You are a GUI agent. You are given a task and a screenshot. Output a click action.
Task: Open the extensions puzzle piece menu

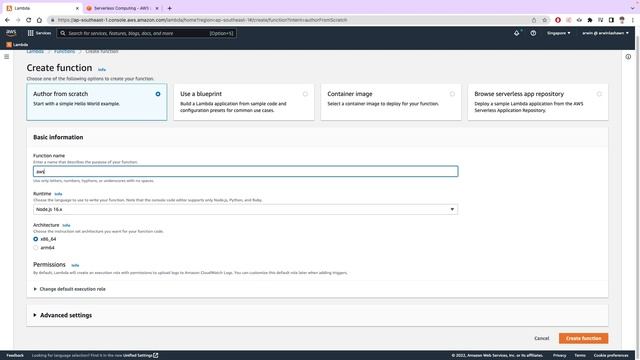coord(590,20)
